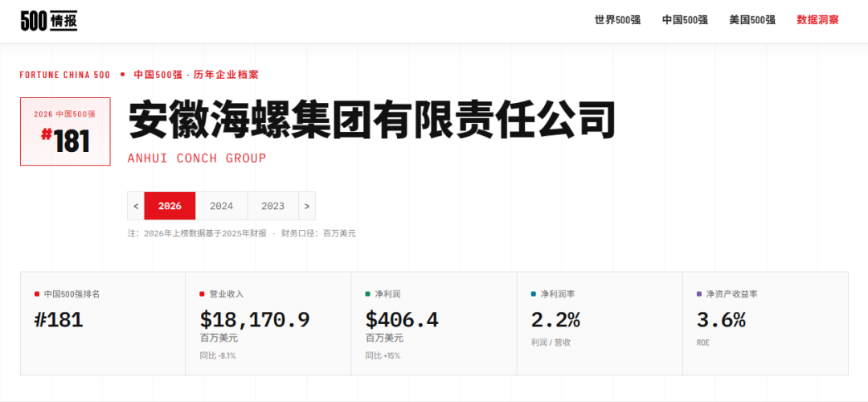Viewport: 868px width, 402px height.
Task: Click the 2.2% margin value
Action: 555,319
